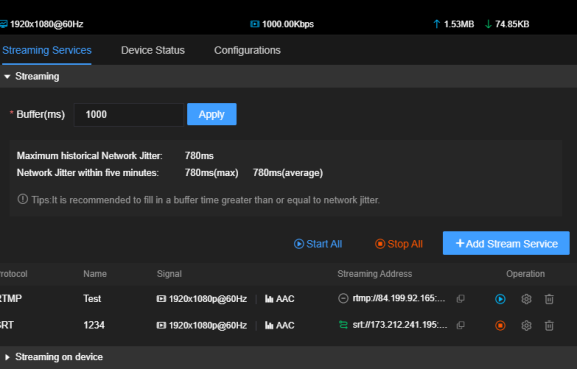Delete the Test RTMP stream service
This screenshot has height=370, width=577.
tap(549, 299)
